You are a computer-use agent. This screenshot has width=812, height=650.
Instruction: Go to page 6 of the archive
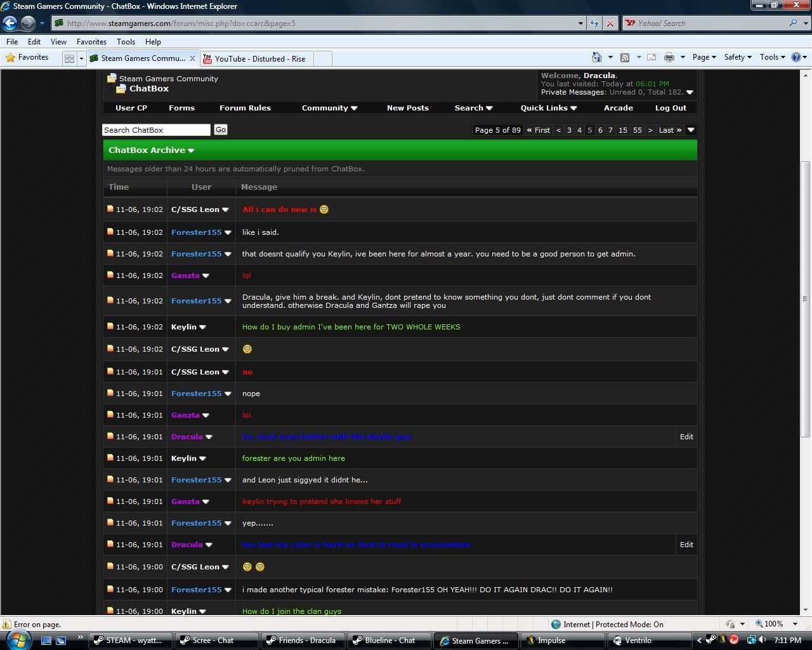[600, 130]
